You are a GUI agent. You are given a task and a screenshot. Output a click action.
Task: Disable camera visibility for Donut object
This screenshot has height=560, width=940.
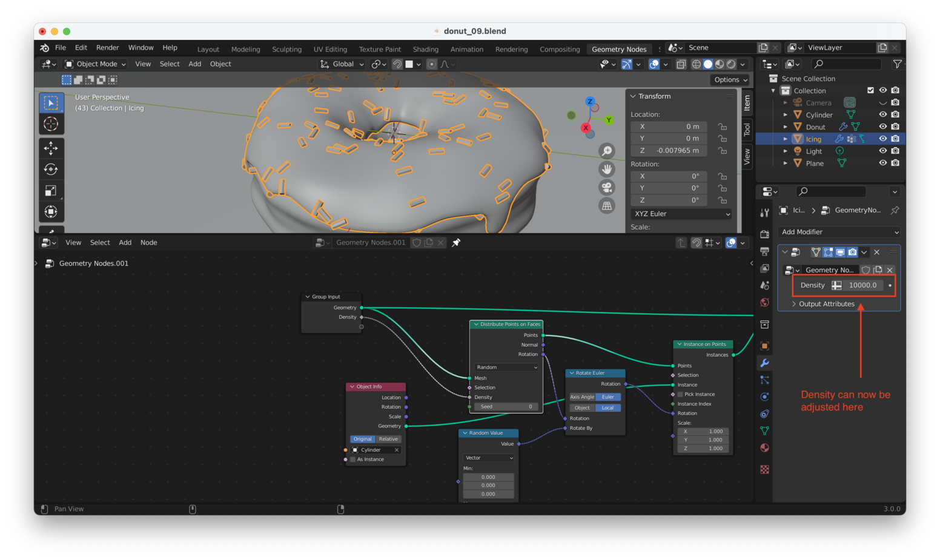pyautogui.click(x=896, y=126)
